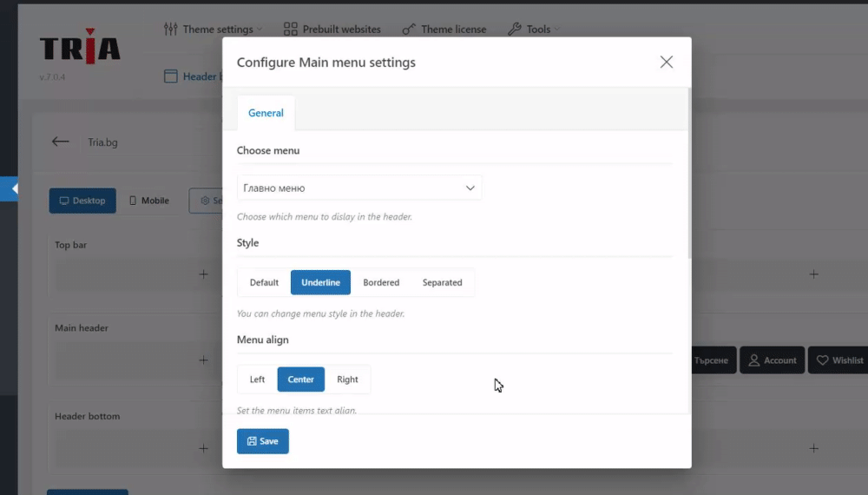This screenshot has width=868, height=495.
Task: Expand the Theme settings menu
Action: click(213, 30)
